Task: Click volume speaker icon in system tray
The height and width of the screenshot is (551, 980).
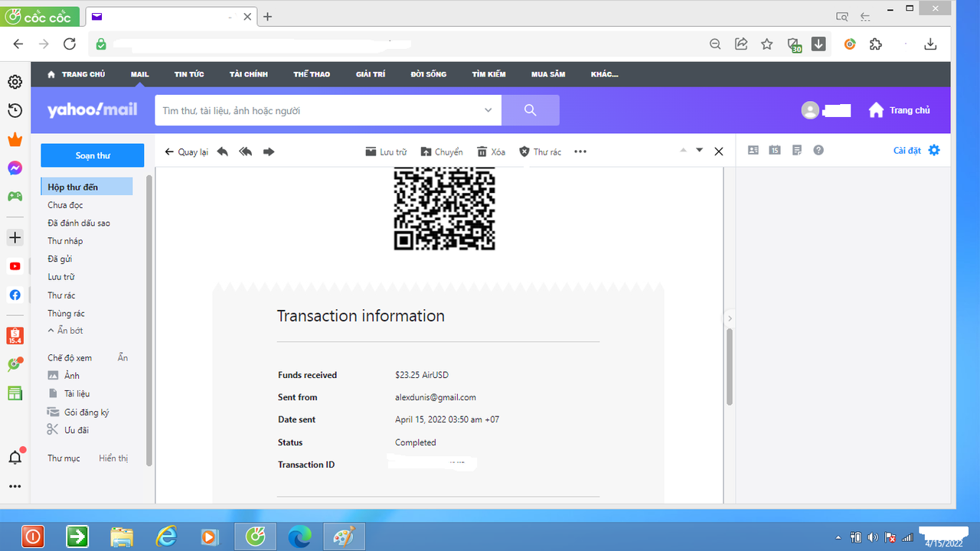Action: pos(874,537)
